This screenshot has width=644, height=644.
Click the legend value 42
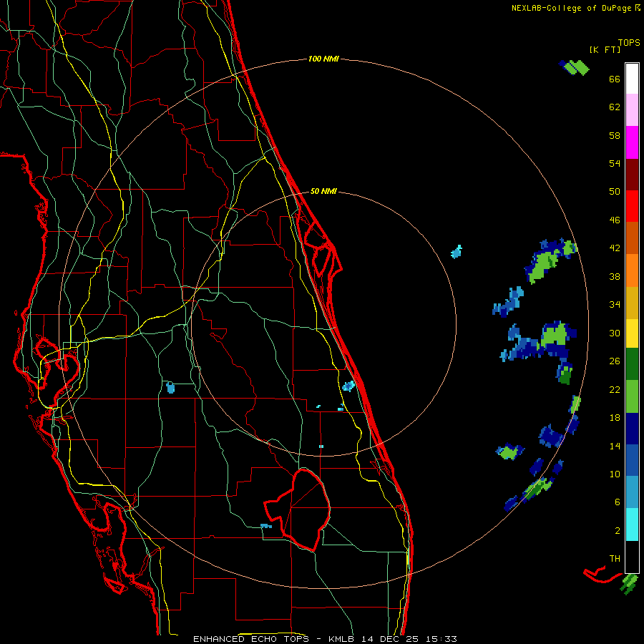coord(615,248)
